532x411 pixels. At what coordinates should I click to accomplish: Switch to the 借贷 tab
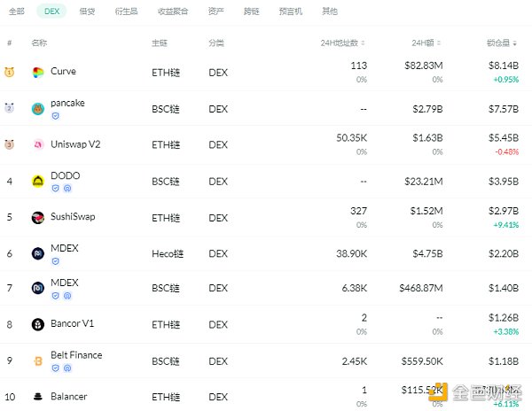pyautogui.click(x=87, y=12)
